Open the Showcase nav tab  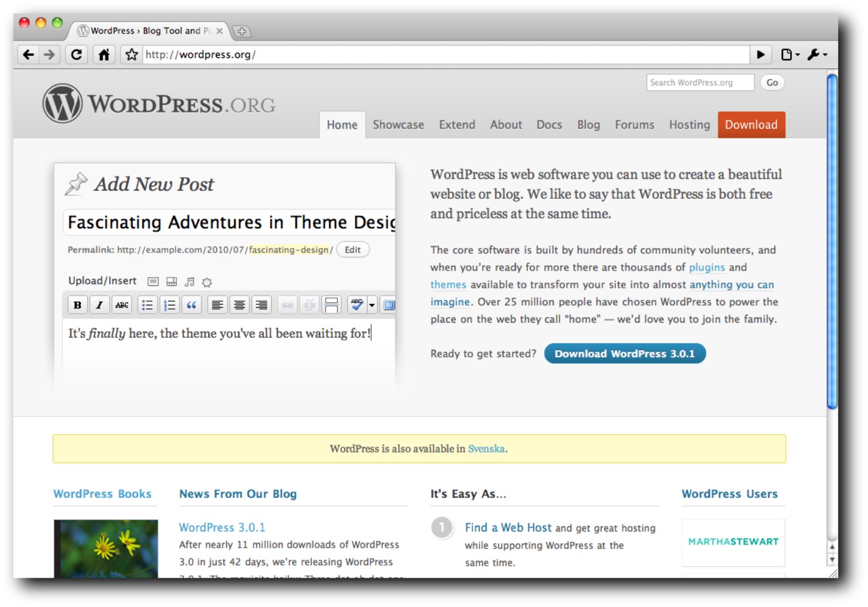coord(399,125)
